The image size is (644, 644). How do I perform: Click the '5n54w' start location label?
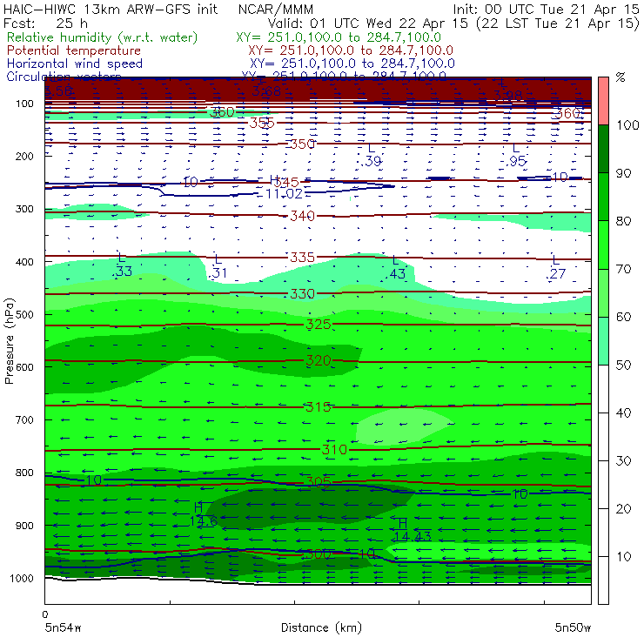(x=64, y=627)
